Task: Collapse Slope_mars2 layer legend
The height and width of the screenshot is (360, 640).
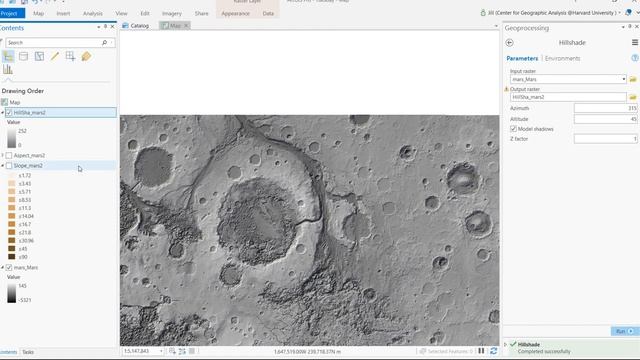Action: [2, 166]
